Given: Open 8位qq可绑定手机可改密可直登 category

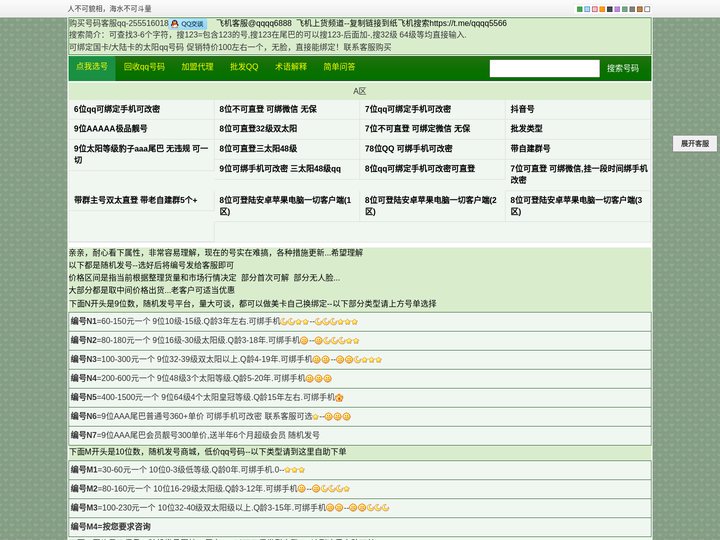Looking at the screenshot, I should [x=420, y=169].
